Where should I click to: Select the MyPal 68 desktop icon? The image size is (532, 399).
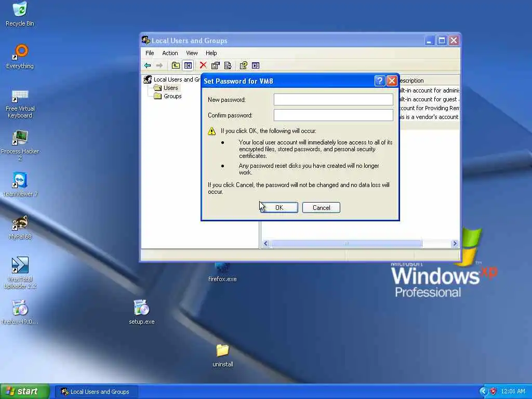pyautogui.click(x=20, y=228)
